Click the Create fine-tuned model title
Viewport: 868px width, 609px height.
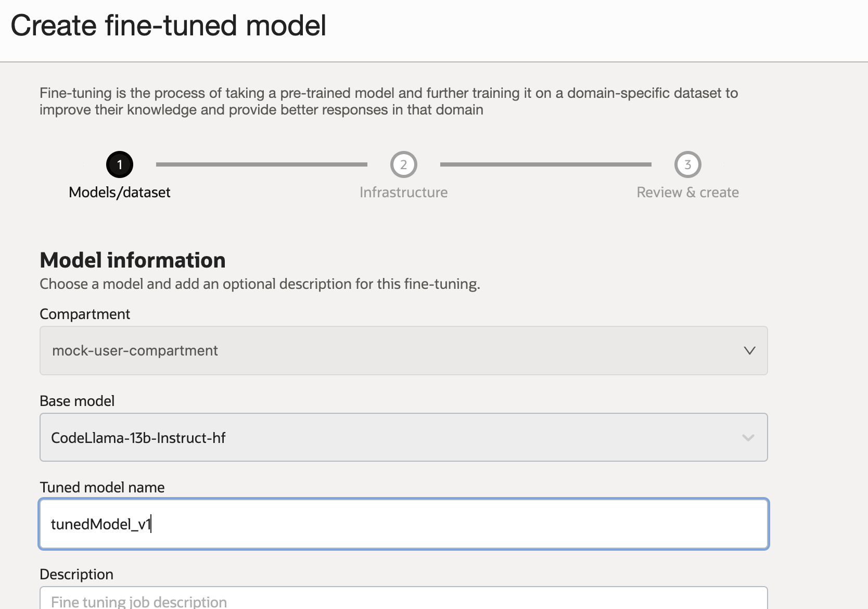pos(168,26)
